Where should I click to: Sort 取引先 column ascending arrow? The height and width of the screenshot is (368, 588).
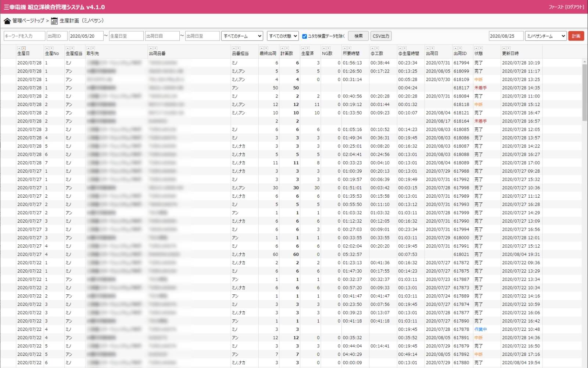(x=88, y=48)
